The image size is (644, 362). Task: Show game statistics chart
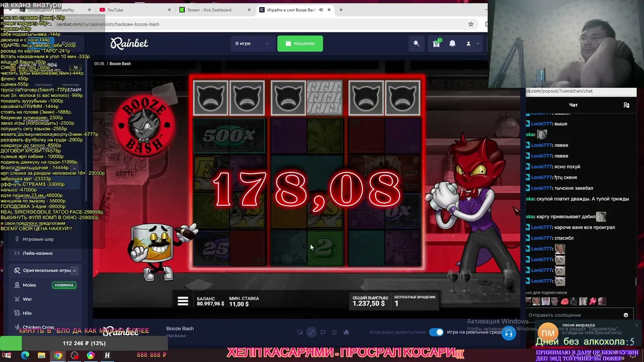(346, 332)
